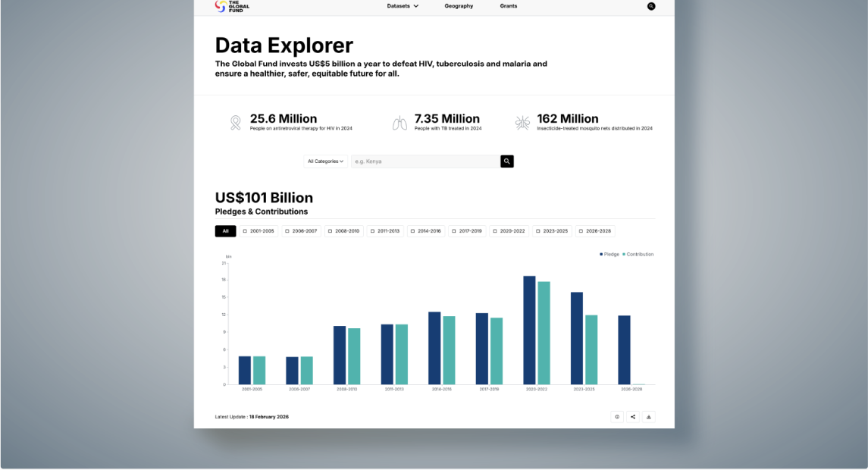Toggle the Pledge legend item

click(x=609, y=254)
